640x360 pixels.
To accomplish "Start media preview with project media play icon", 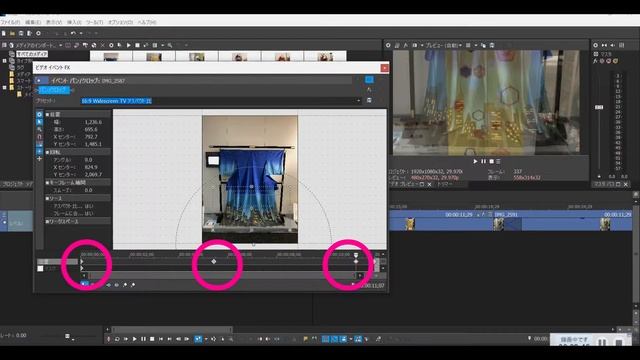I will [x=129, y=45].
